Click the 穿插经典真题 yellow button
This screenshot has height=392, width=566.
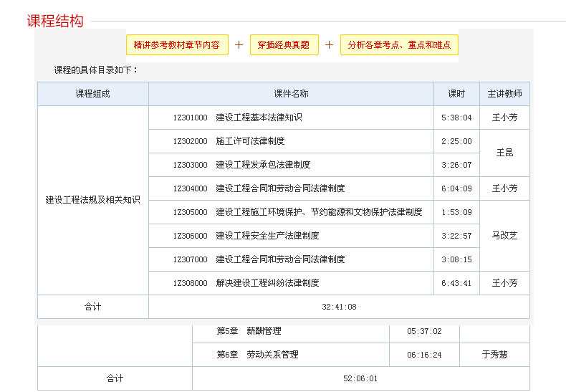(x=284, y=44)
